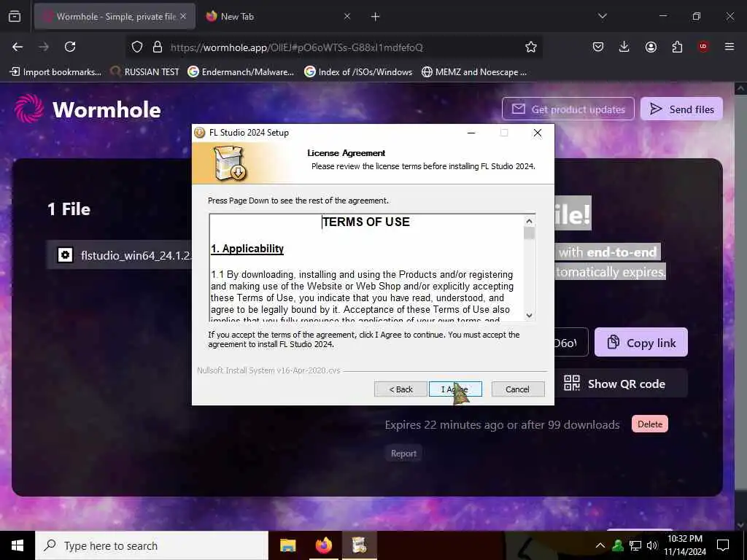Viewport: 747px width, 560px height.
Task: Cancel the FL Studio 2024 installation
Action: (517, 389)
